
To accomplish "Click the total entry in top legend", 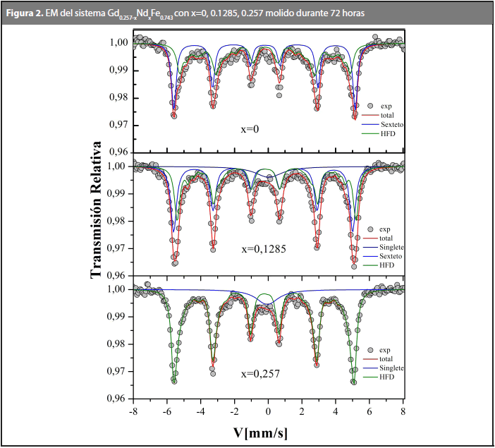I will click(386, 114).
